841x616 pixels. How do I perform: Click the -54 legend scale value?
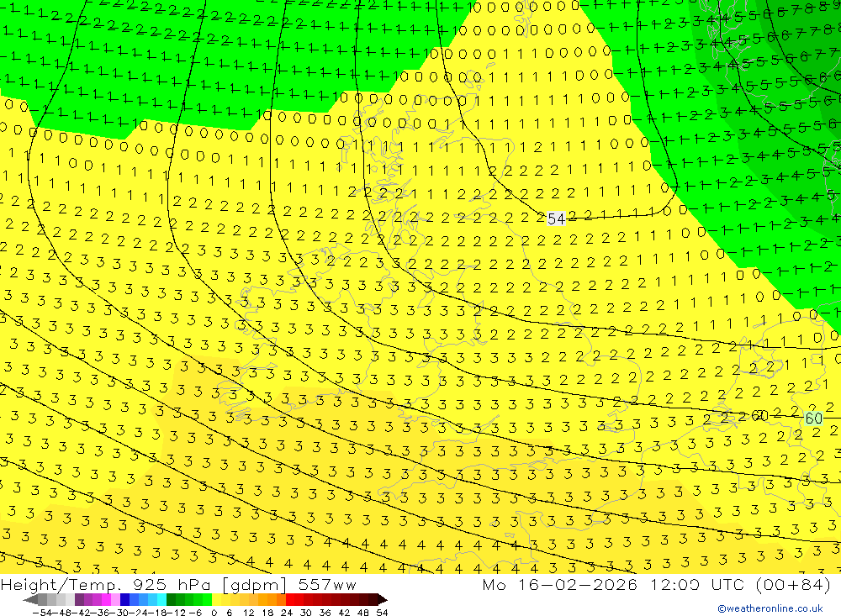pyautogui.click(x=42, y=613)
